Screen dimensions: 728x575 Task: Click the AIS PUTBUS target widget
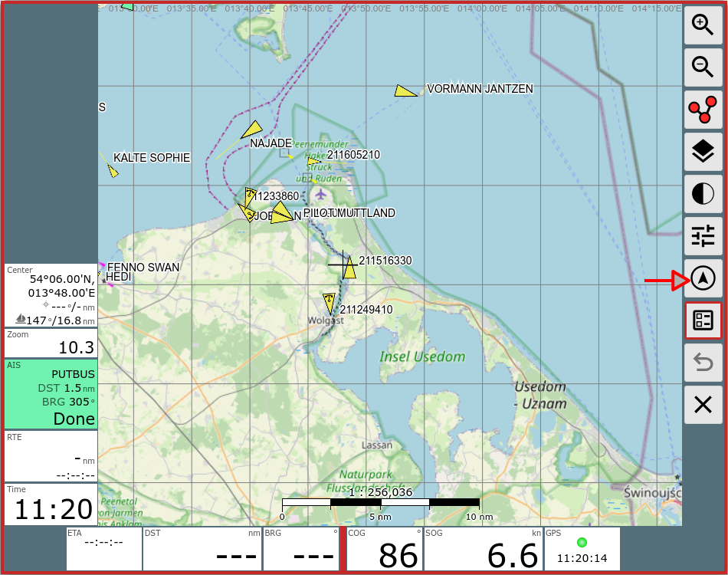tap(51, 394)
